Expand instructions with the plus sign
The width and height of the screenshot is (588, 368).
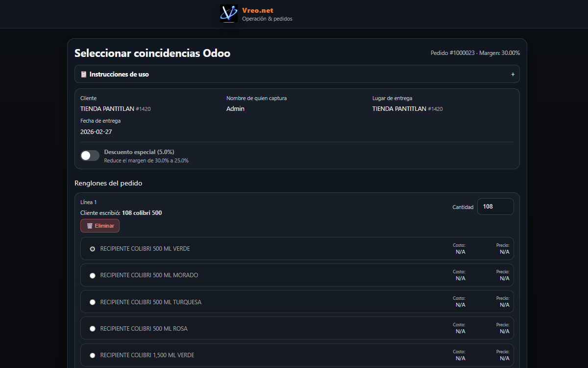point(513,74)
